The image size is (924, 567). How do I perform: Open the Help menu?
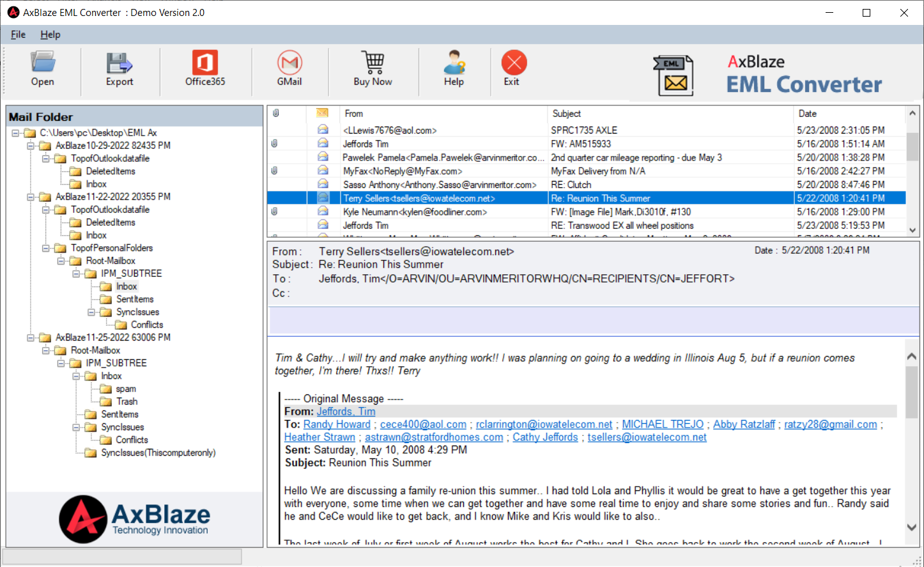tap(50, 35)
